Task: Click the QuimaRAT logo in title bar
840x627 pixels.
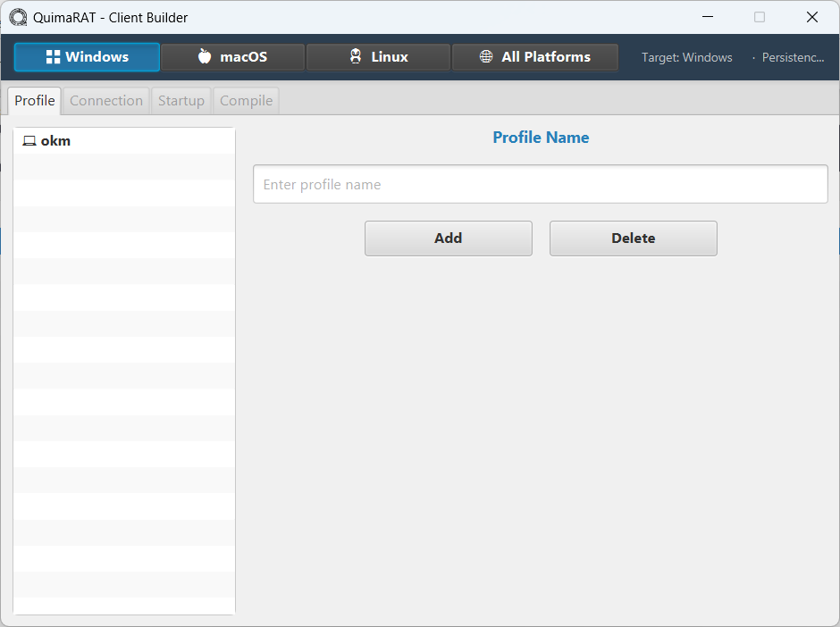Action: 16,16
